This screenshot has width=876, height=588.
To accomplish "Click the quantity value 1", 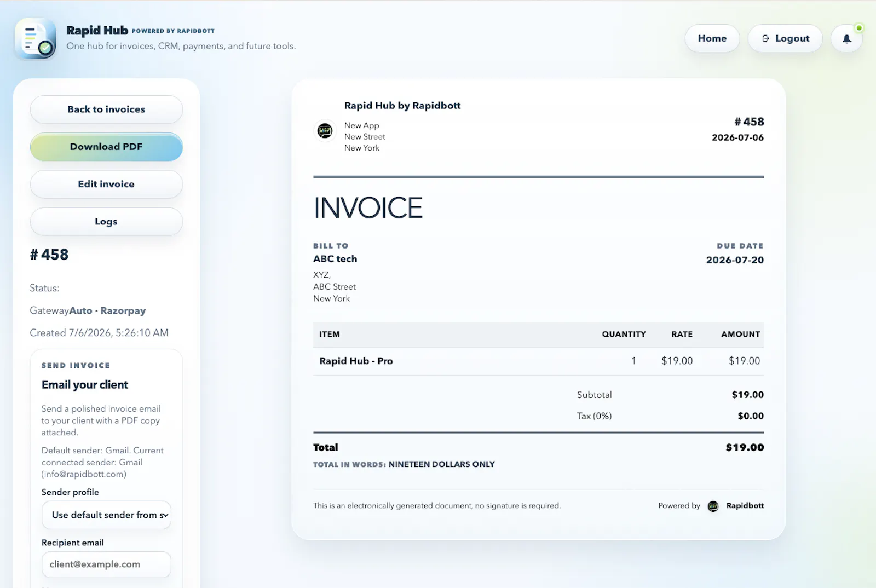I will [x=633, y=361].
